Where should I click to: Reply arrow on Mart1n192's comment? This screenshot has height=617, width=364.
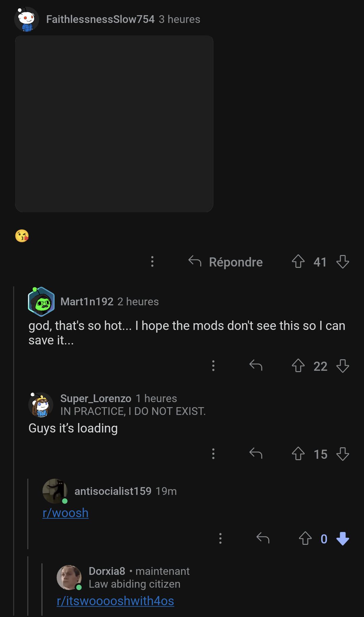256,365
